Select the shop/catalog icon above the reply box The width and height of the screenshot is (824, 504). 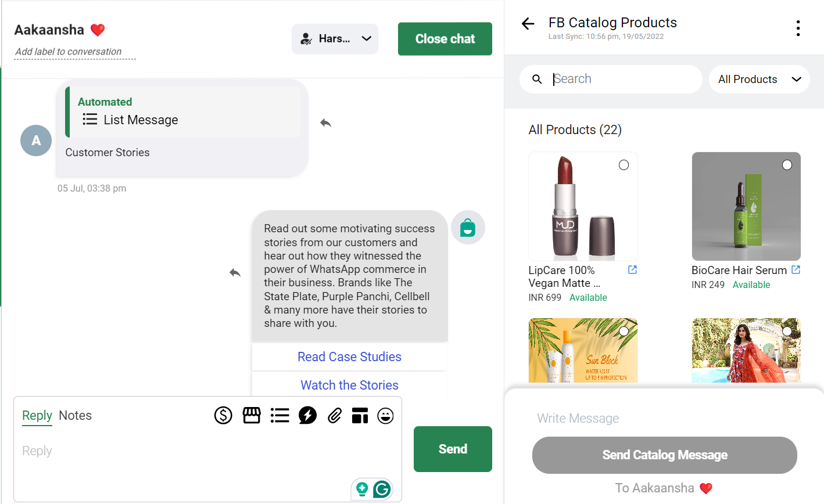[252, 415]
